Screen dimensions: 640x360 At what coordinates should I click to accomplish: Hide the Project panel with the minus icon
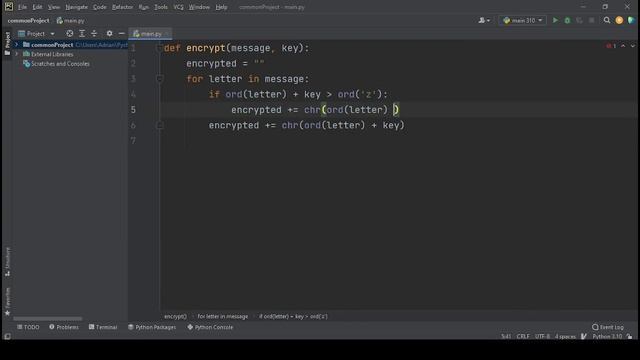[122, 33]
